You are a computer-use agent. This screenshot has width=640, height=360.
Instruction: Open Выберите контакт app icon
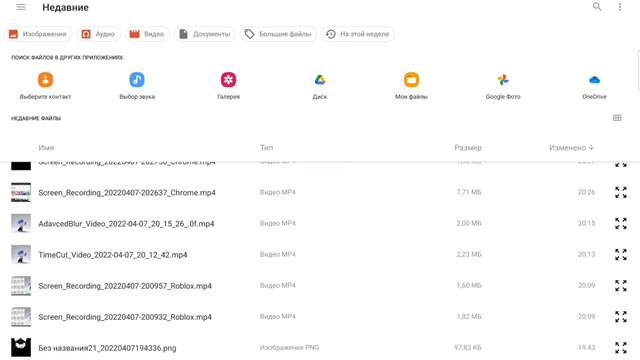point(45,80)
